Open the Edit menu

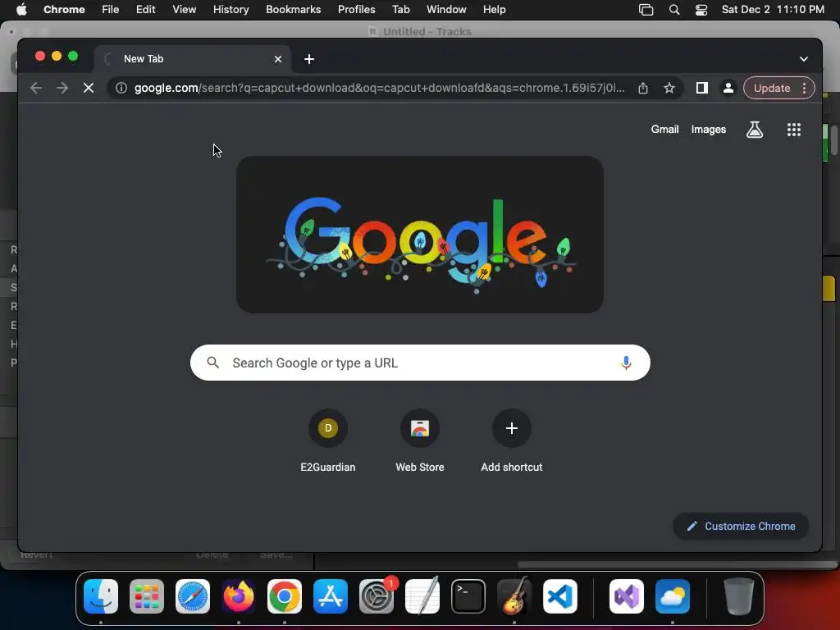[145, 10]
